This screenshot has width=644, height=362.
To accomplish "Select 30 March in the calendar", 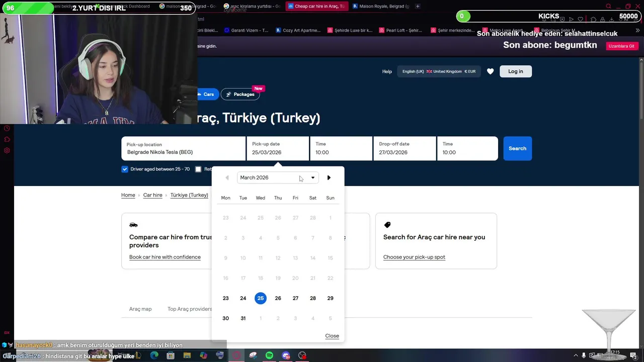I will coord(225,318).
